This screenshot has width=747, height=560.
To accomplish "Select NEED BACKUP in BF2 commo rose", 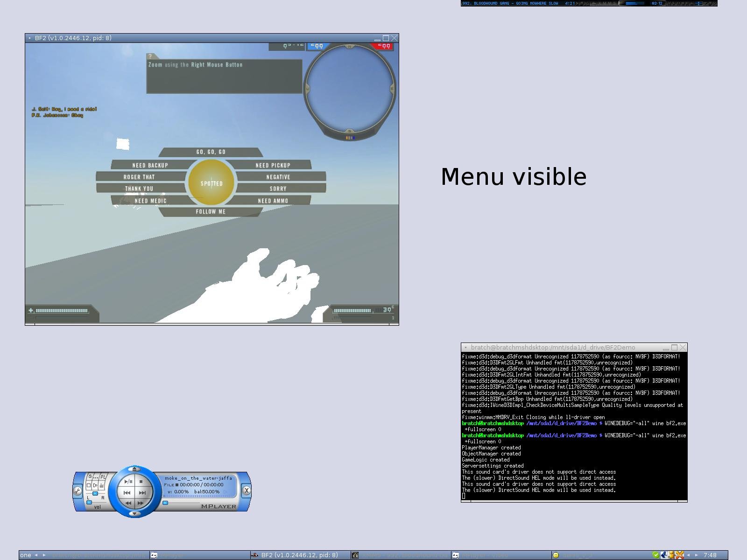I will (150, 165).
